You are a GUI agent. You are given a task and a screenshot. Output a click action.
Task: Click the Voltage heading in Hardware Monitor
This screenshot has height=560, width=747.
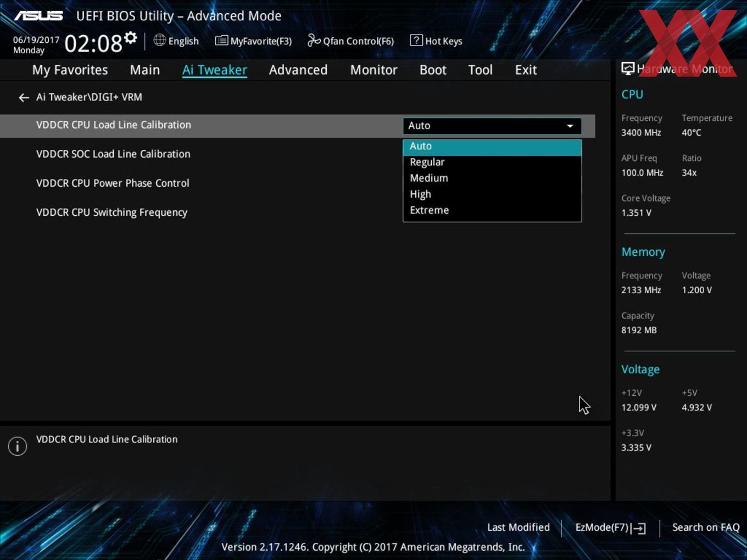(640, 369)
